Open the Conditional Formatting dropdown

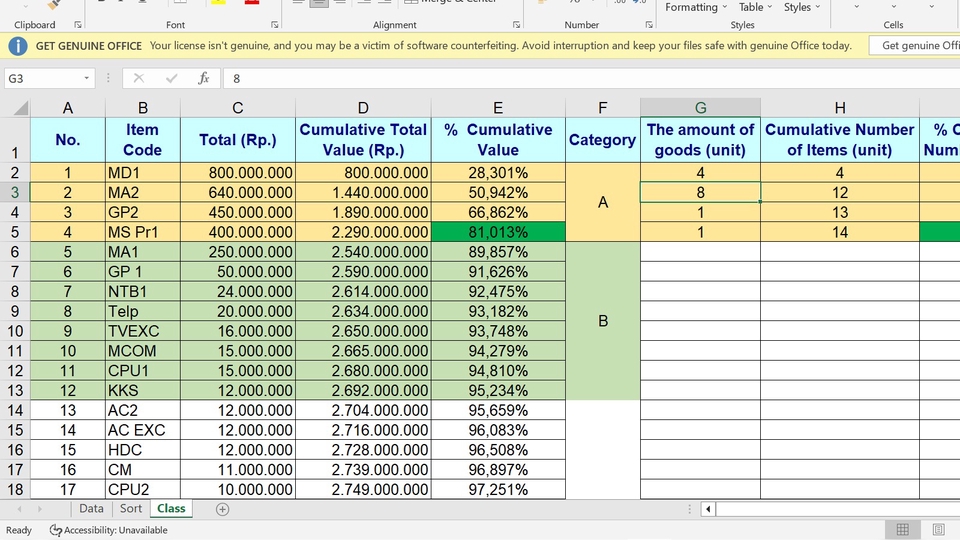(x=691, y=7)
